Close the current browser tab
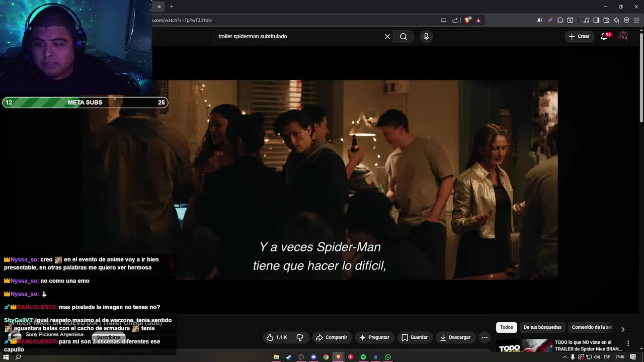The height and width of the screenshot is (362, 644). tap(159, 7)
